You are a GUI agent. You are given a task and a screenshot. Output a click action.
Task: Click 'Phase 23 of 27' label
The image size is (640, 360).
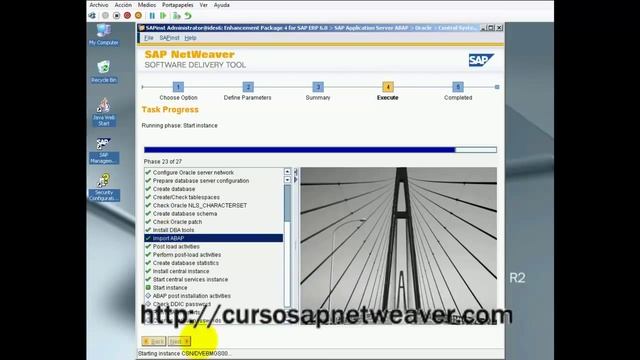163,162
